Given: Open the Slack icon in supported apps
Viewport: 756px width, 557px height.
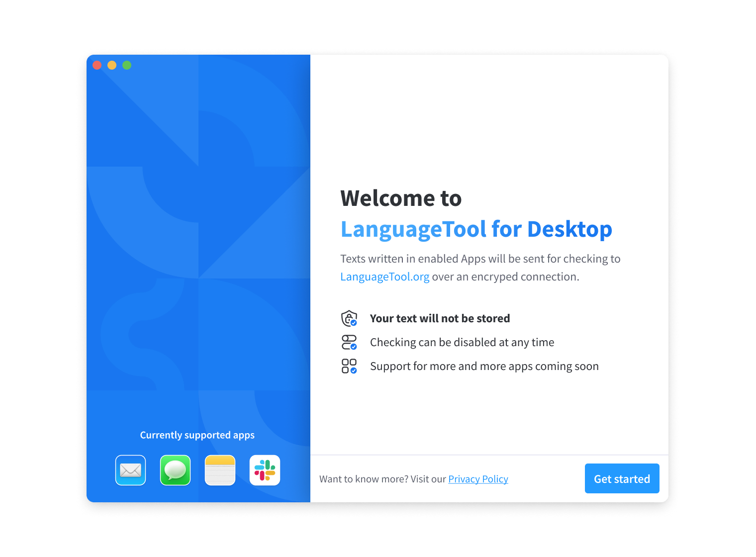Looking at the screenshot, I should pyautogui.click(x=265, y=470).
